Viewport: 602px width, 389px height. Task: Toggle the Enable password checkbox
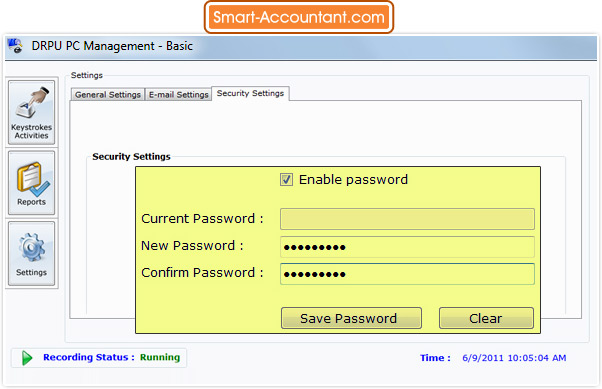click(286, 179)
